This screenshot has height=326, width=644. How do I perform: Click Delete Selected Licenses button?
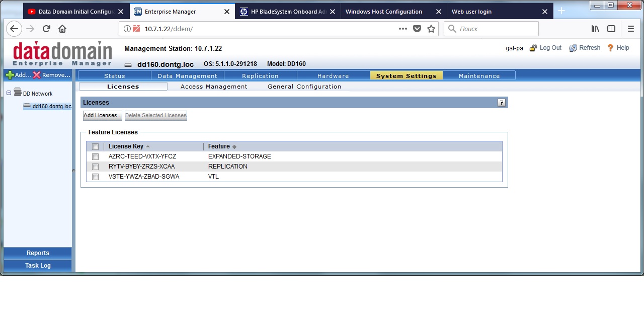156,116
